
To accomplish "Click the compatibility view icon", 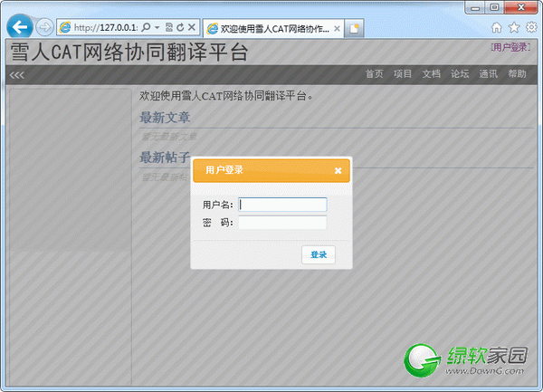I will pyautogui.click(x=169, y=27).
